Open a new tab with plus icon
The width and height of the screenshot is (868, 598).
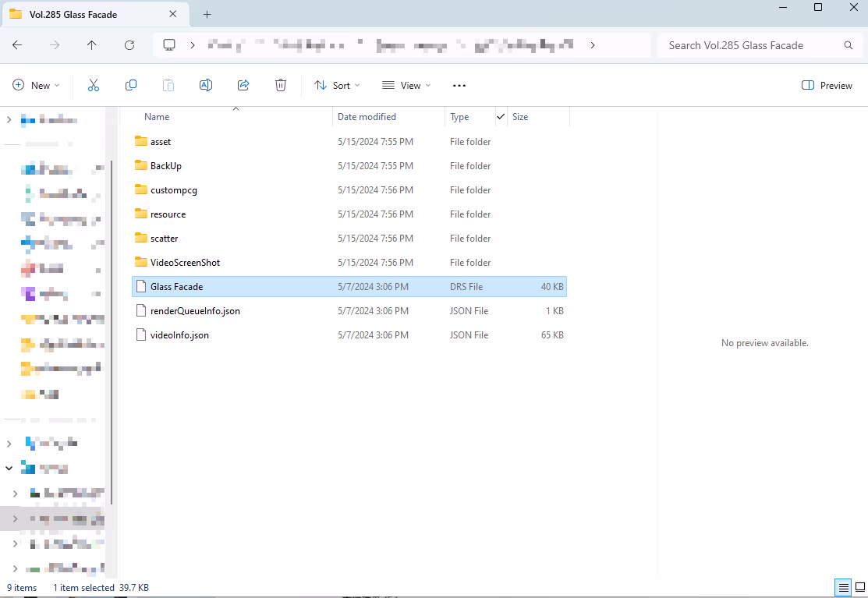pos(207,14)
